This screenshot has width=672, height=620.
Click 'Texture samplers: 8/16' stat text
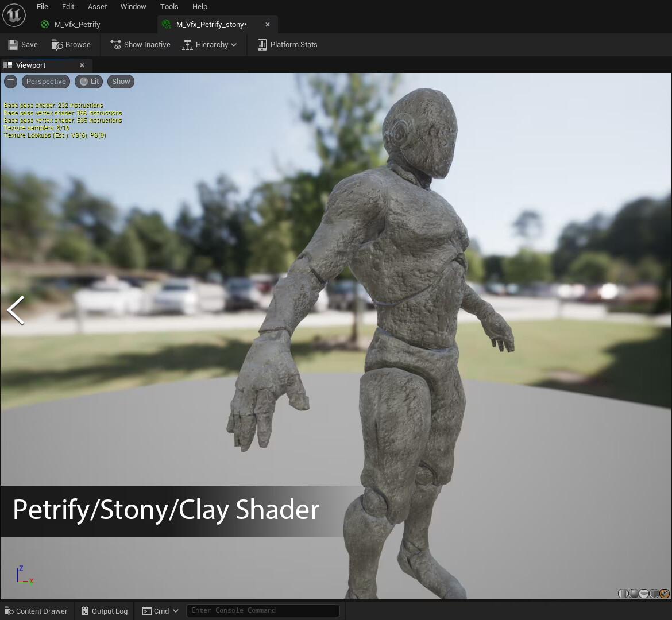[36, 127]
